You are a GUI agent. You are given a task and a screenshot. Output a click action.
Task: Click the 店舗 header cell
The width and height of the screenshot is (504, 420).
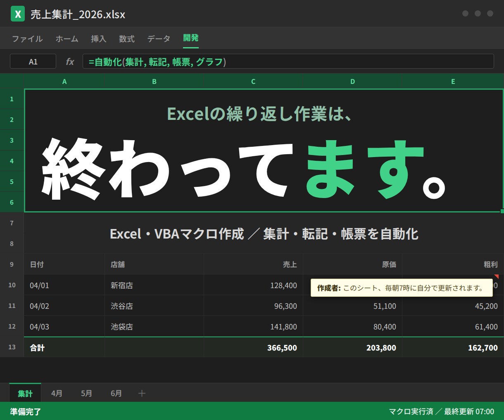(x=154, y=264)
